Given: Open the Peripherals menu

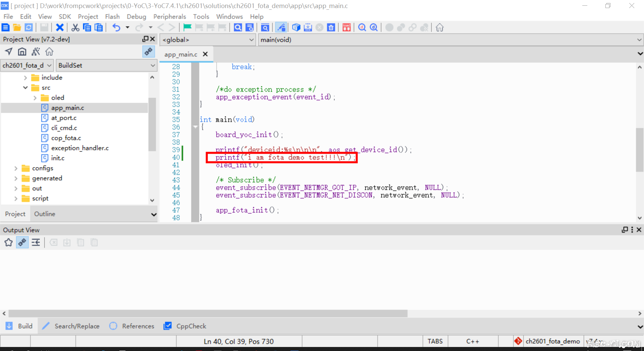Looking at the screenshot, I should 169,16.
